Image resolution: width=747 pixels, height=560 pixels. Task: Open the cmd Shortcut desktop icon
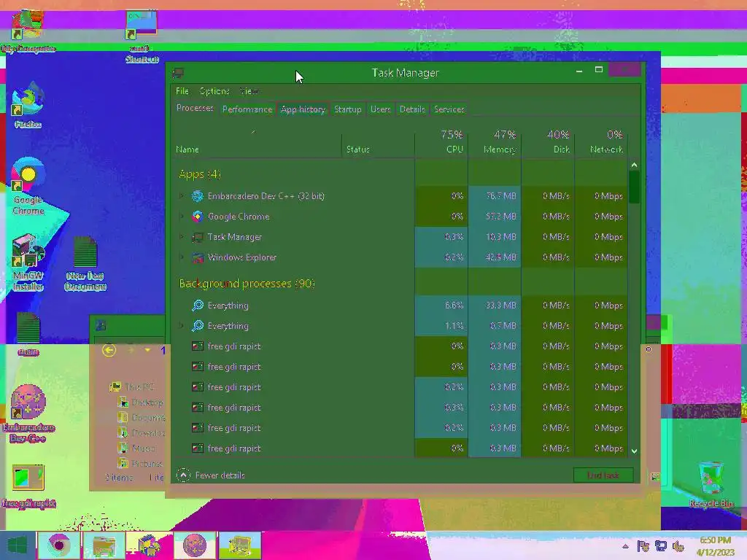pos(142,36)
